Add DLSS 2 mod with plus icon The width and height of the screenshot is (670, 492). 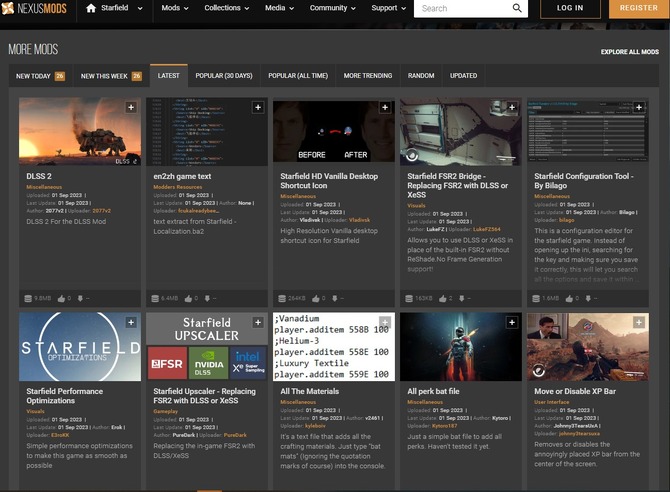tap(131, 107)
